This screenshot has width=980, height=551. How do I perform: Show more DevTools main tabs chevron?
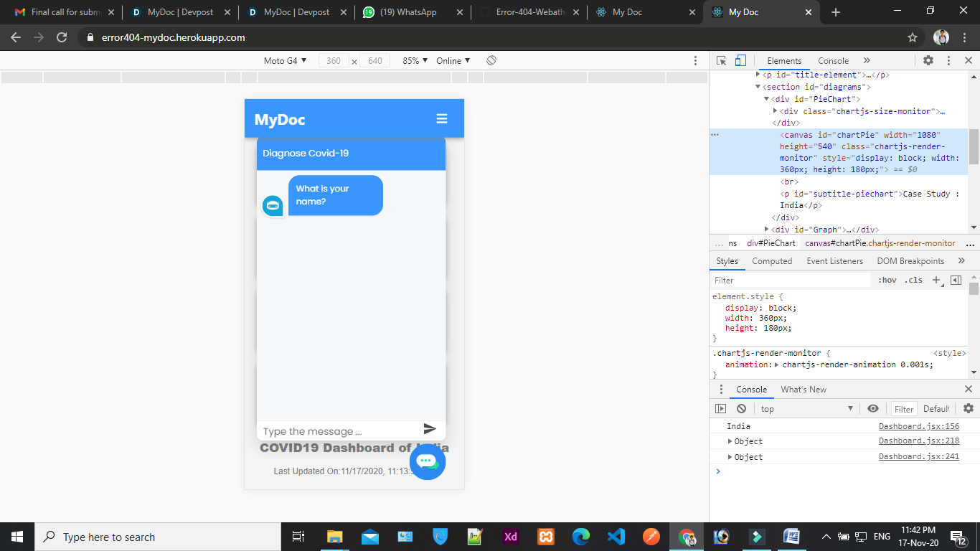[x=867, y=61]
